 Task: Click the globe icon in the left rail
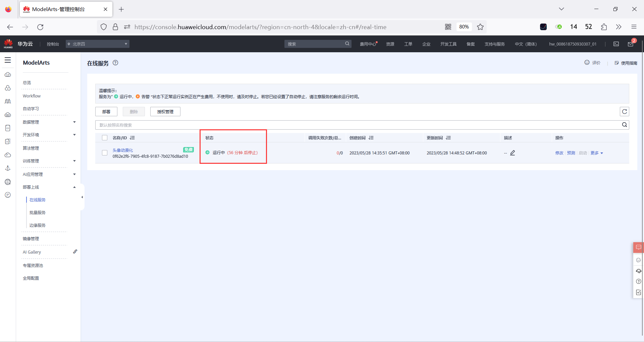8,182
